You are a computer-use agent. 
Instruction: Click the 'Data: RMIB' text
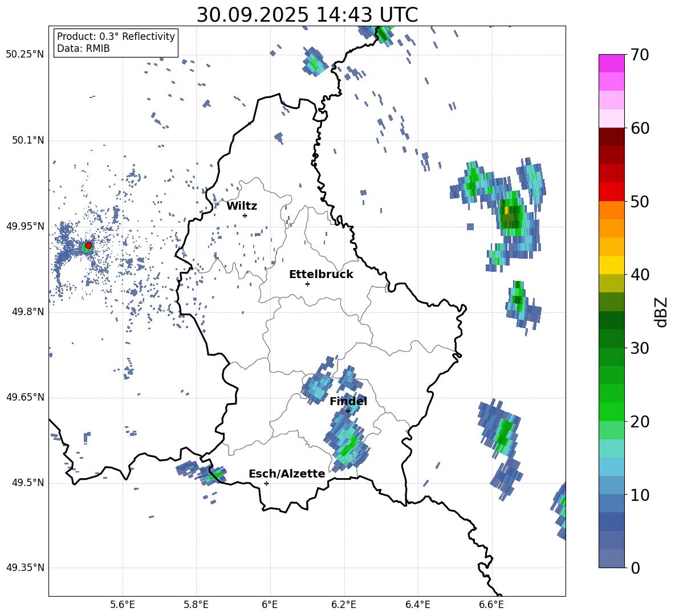pos(83,48)
